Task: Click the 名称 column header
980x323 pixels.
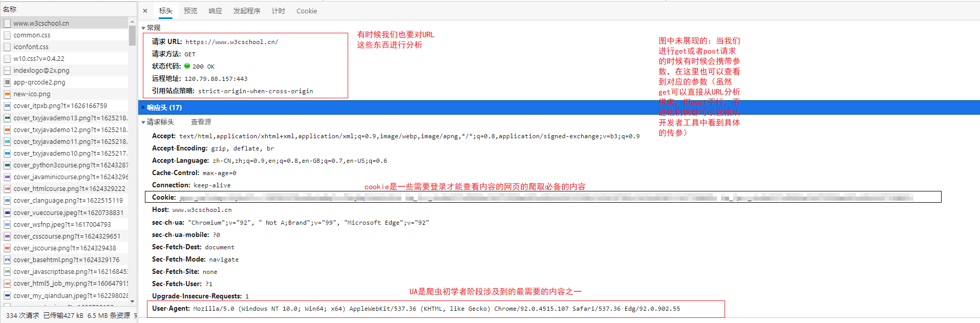Action: [x=10, y=9]
